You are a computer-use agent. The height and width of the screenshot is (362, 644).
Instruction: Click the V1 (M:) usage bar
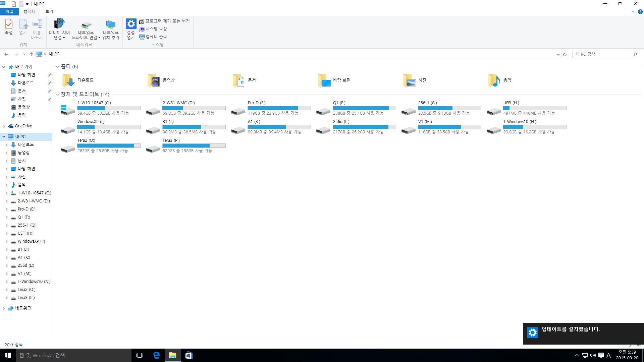[x=449, y=127]
